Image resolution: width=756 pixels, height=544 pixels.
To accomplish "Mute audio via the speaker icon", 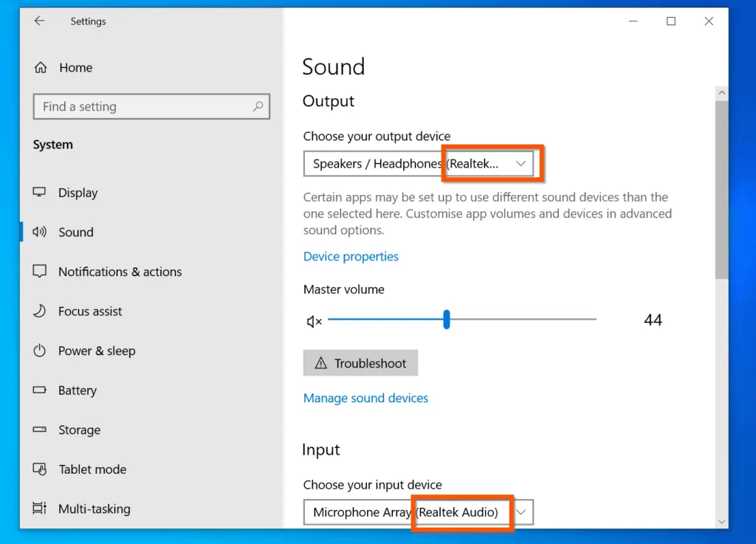I will tap(313, 320).
